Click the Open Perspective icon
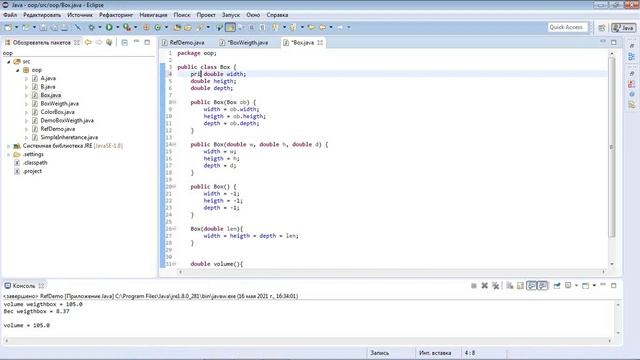The image size is (640, 360). (x=602, y=28)
